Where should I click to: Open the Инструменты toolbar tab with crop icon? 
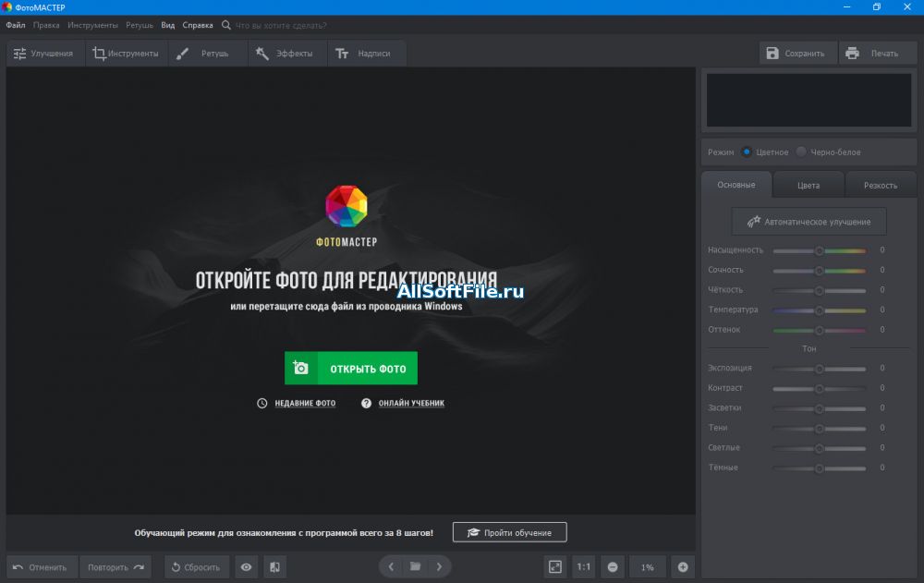click(x=127, y=54)
